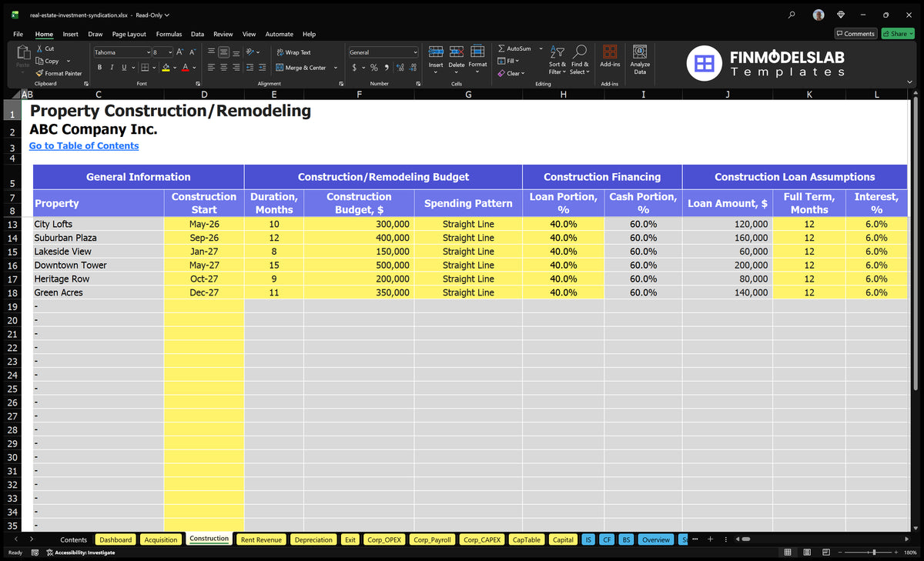Toggle middle align
The width and height of the screenshot is (924, 561).
click(x=223, y=52)
